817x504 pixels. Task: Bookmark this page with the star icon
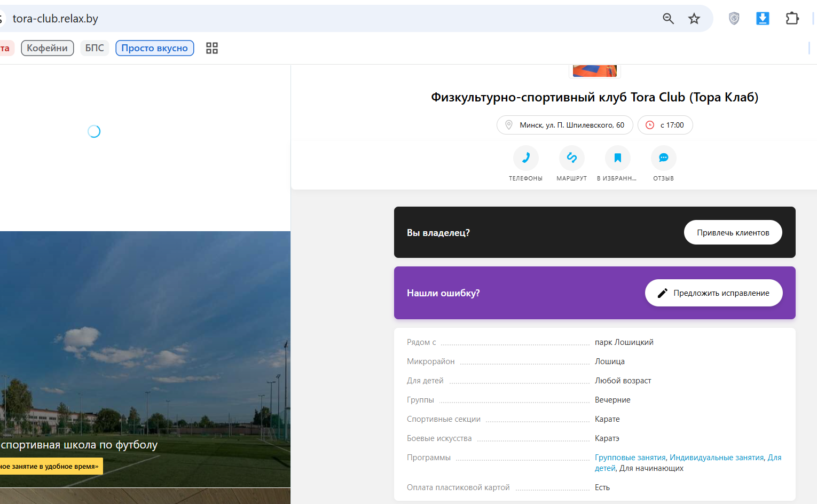pos(694,19)
